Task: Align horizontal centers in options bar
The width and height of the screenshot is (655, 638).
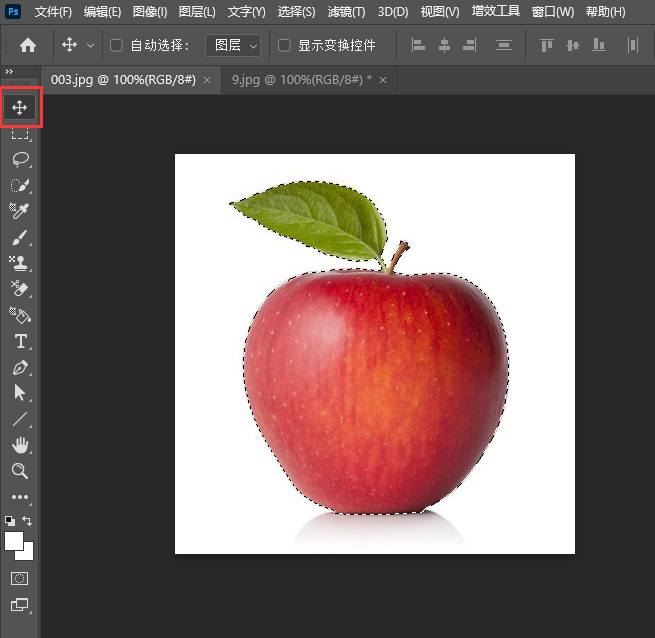Action: (444, 45)
